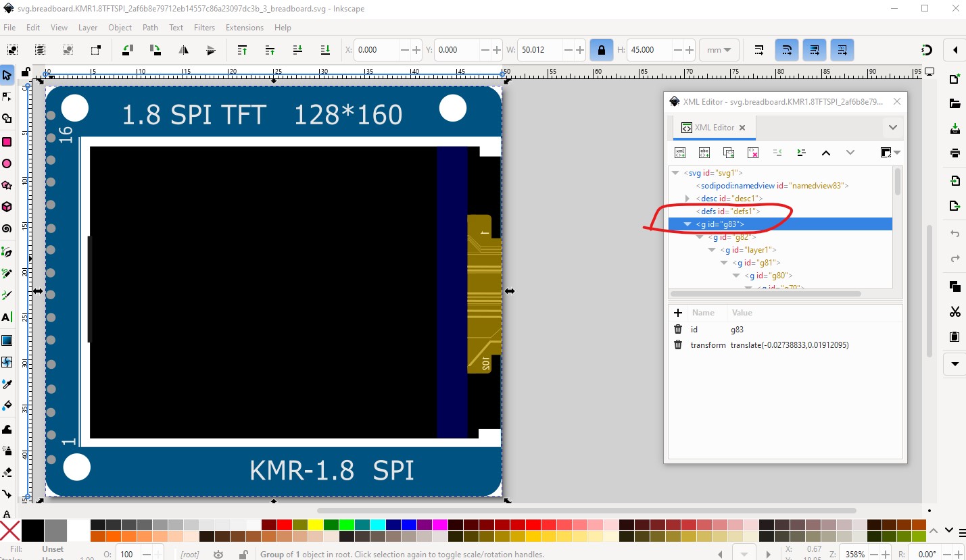
Task: Select the Text tool in the toolbox
Action: coord(7,317)
